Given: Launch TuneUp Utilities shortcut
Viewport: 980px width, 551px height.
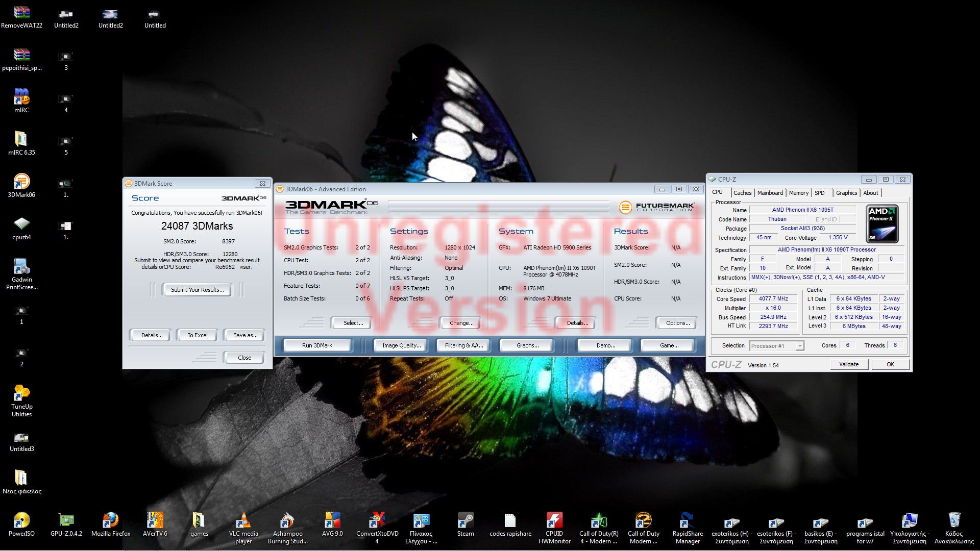Looking at the screenshot, I should tap(21, 402).
